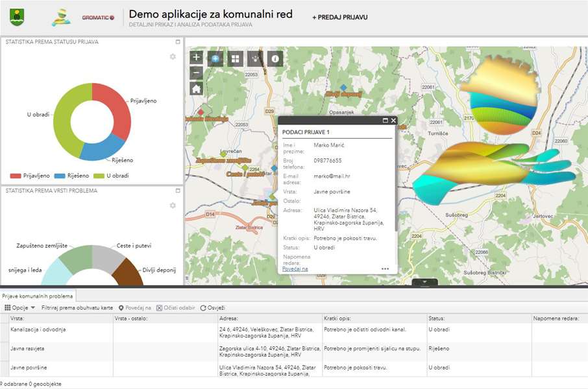Return map to home extent
Screen dimensions: 588x389
coord(197,89)
